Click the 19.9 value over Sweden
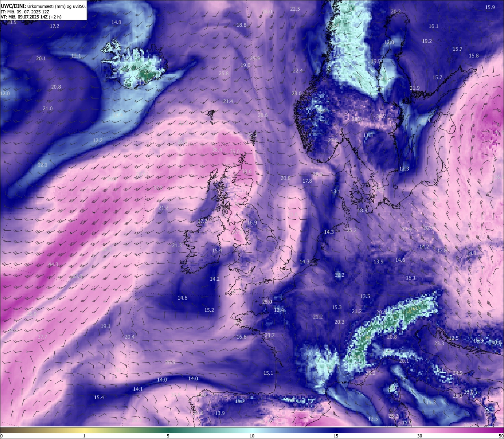504x439 pixels. (376, 61)
